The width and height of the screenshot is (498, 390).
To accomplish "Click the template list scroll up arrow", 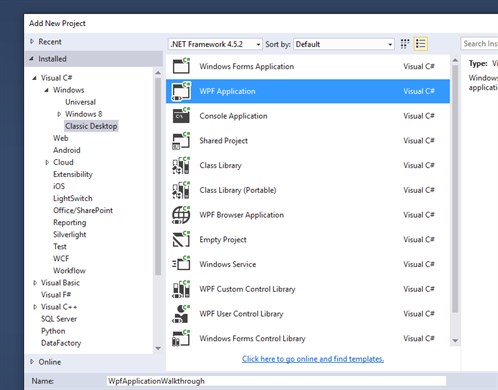I will coord(455,60).
